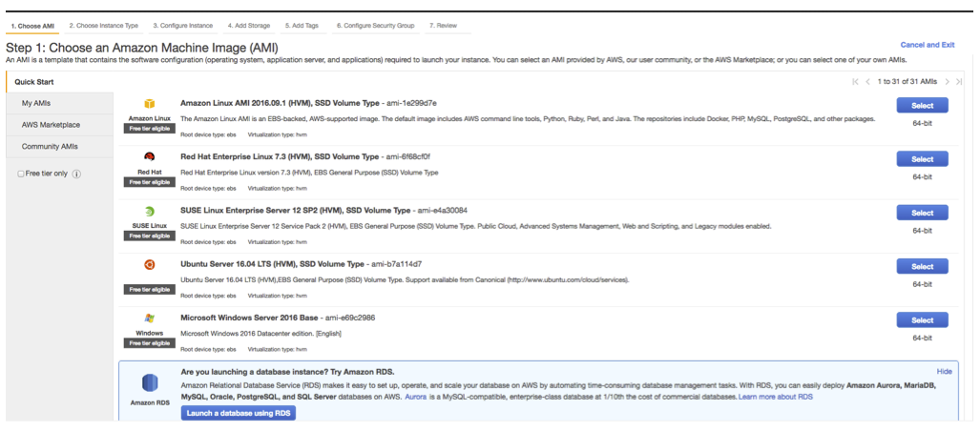Open AWS Marketplace in the sidebar
This screenshot has width=980, height=432.
(x=60, y=125)
